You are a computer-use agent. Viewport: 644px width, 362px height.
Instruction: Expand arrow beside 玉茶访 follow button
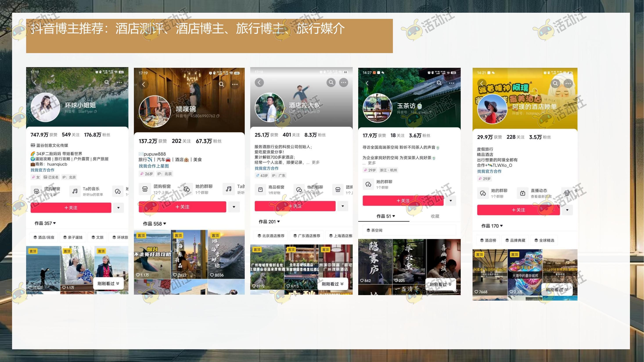[451, 201]
